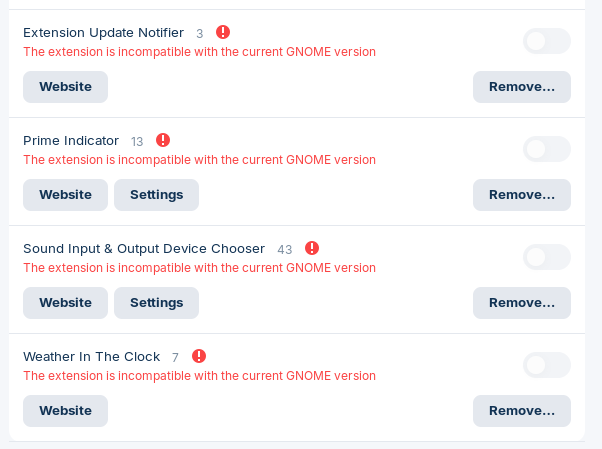Enable the Prime Indicator extension switch
Screen dimensions: 602x449
(547, 149)
